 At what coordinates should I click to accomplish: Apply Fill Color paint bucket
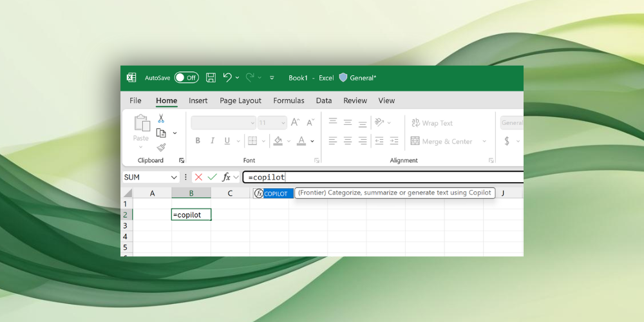tap(278, 141)
